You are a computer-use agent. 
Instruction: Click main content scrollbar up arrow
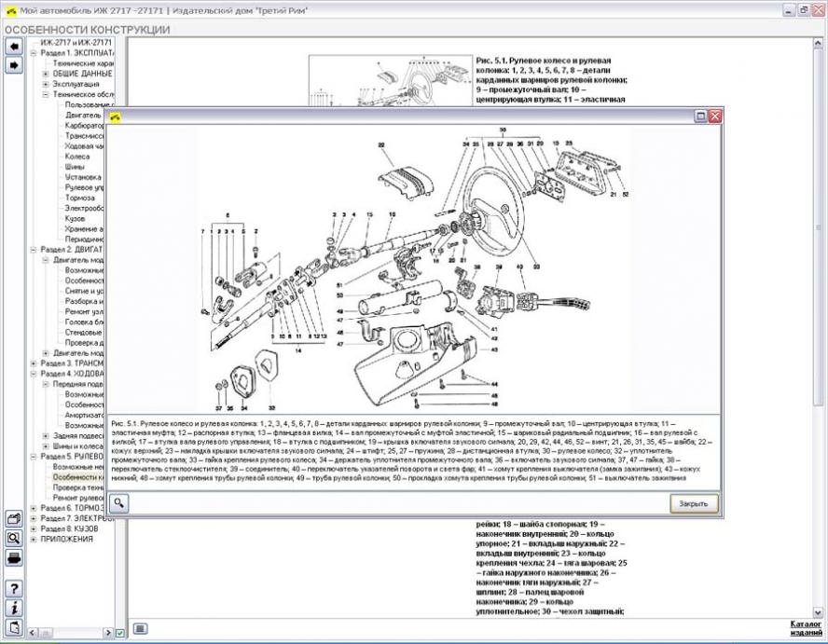[x=818, y=42]
